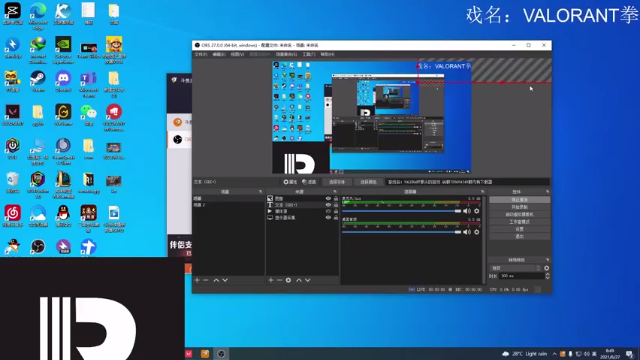Select the 显示器采集 source row
The image size is (640, 360).
[x=302, y=218]
